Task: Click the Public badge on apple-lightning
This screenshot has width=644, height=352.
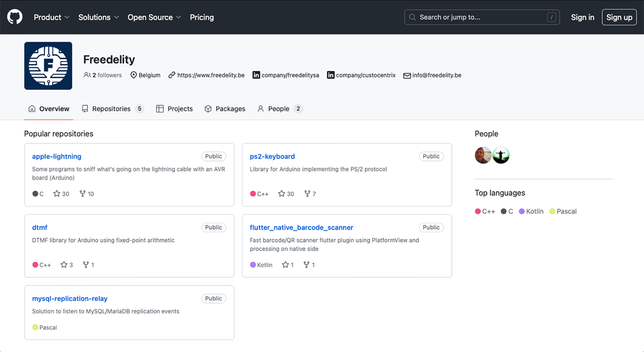Action: 214,156
